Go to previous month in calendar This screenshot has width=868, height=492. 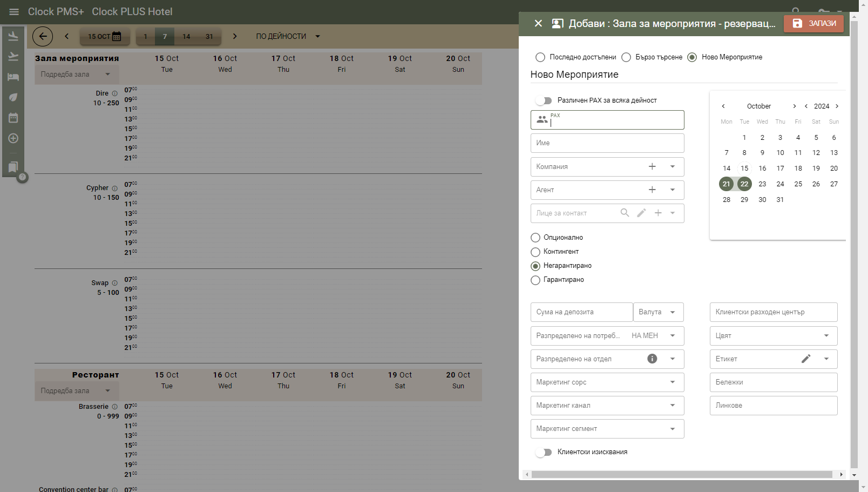(x=723, y=106)
